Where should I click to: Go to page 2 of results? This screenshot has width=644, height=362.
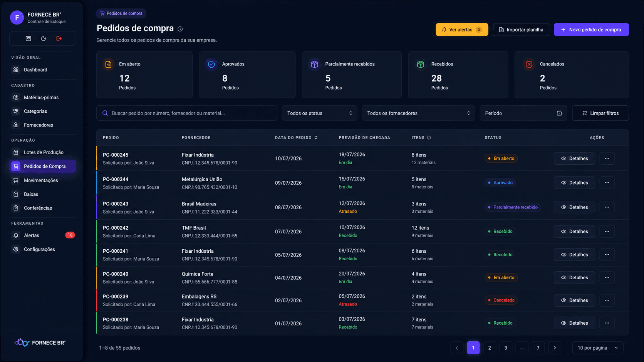[490, 348]
